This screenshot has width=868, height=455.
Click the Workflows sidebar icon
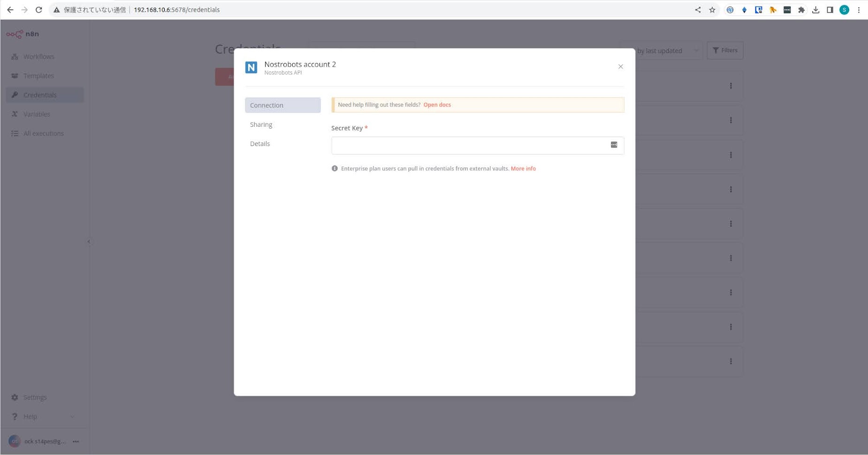[x=15, y=56]
